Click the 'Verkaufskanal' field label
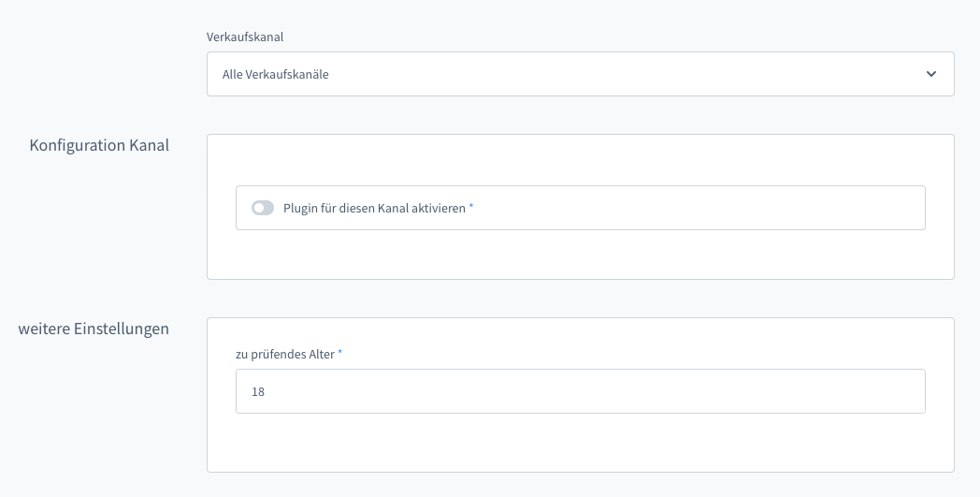The image size is (980, 497). click(x=244, y=37)
